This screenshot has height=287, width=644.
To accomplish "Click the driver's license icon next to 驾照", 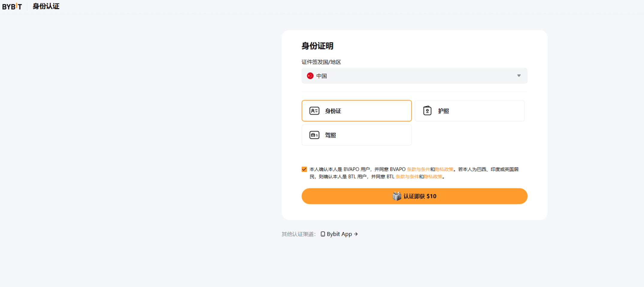I will 314,135.
